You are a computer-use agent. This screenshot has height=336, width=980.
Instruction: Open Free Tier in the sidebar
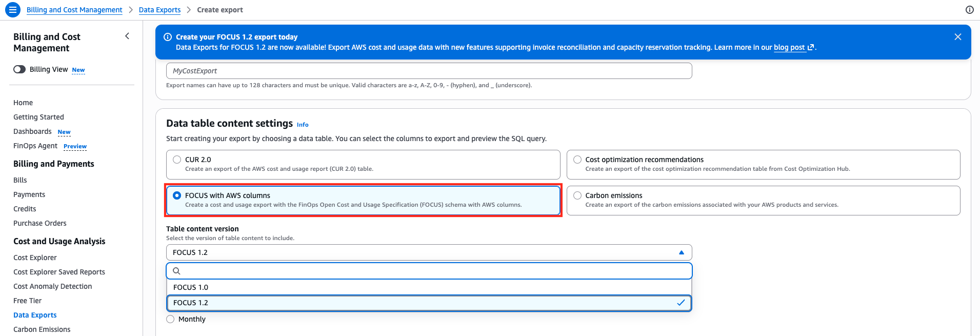(x=27, y=301)
